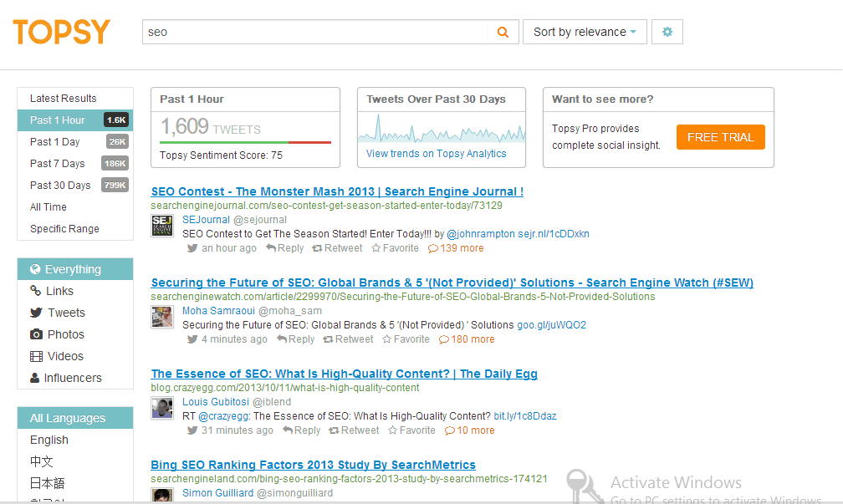Choose 中文 language filter
Image resolution: width=843 pixels, height=504 pixels.
pos(75,461)
